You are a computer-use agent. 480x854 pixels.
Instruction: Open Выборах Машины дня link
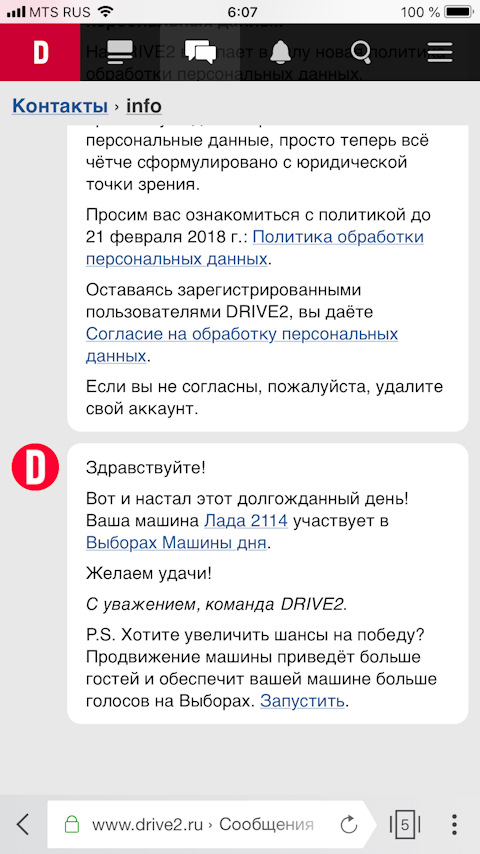pyautogui.click(x=176, y=542)
